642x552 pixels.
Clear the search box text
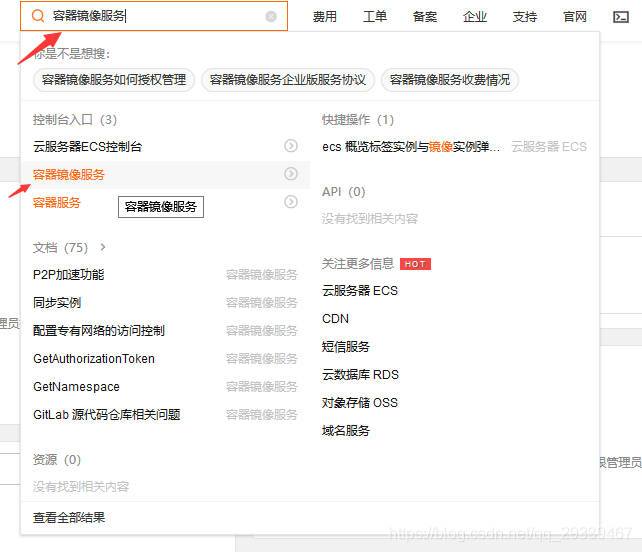pos(271,16)
